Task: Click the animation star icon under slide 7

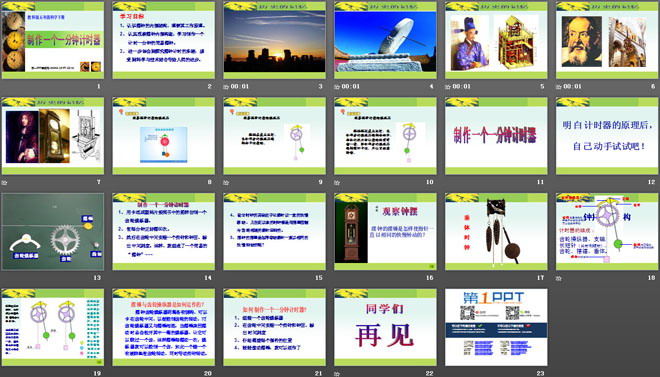Action: tap(4, 183)
